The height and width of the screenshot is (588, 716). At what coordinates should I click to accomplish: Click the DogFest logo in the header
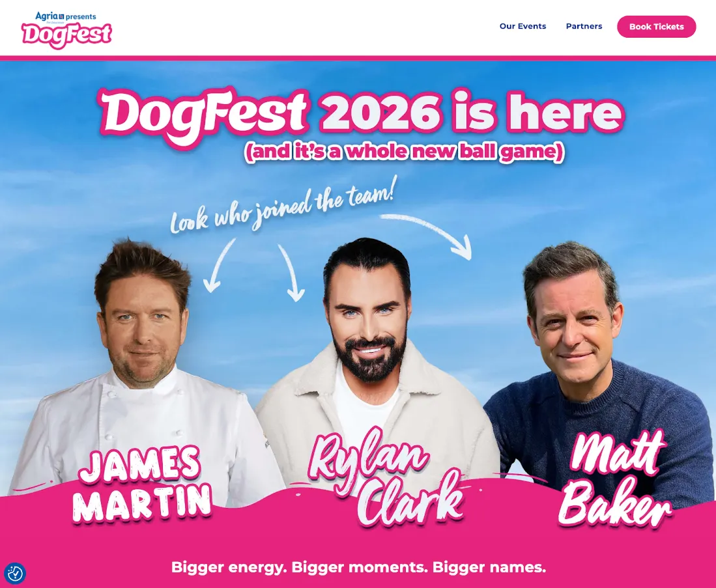pos(66,35)
